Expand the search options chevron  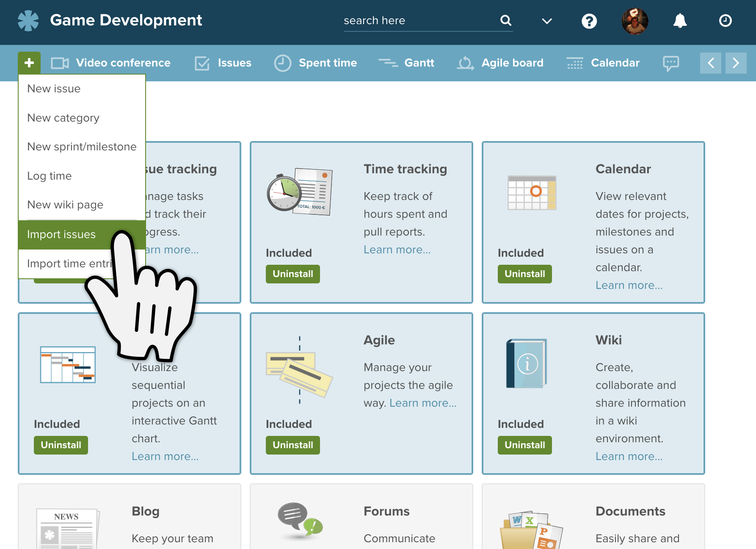pos(547,21)
